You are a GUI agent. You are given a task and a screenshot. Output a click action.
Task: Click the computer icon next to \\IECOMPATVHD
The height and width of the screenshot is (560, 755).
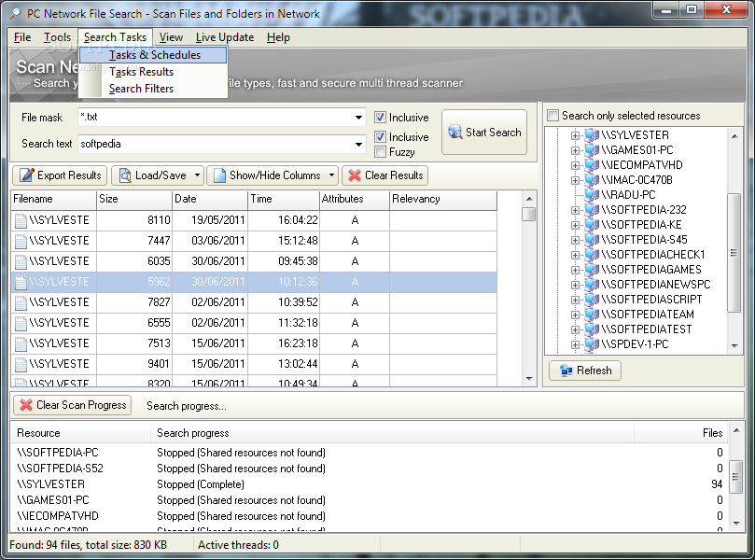[x=592, y=165]
